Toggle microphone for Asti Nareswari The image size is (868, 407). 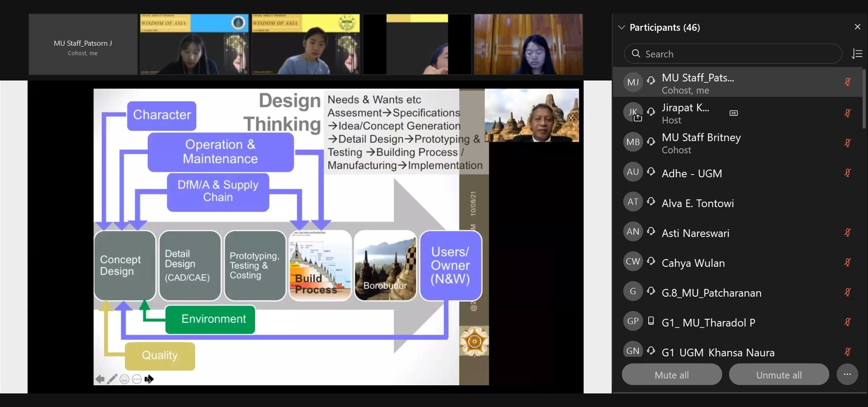coord(848,232)
